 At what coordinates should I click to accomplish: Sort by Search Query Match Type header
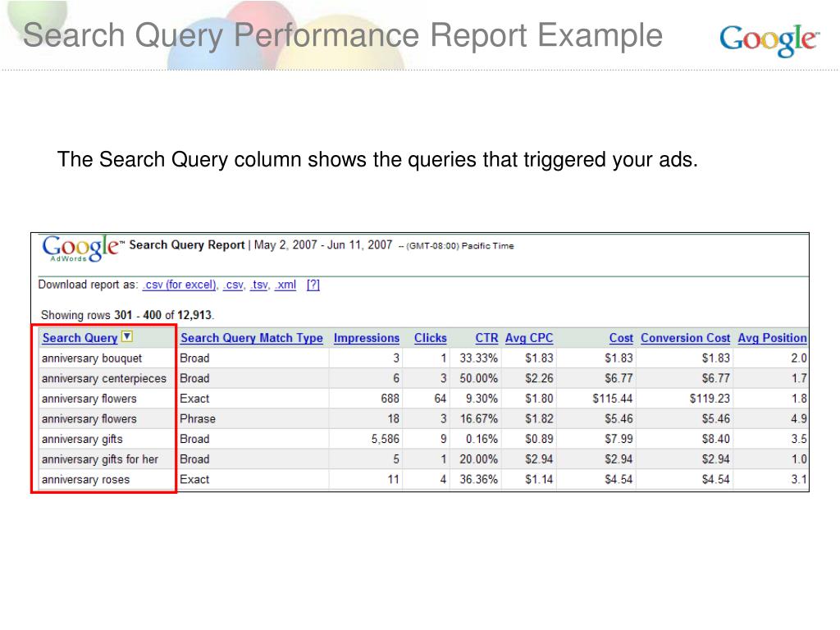252,338
